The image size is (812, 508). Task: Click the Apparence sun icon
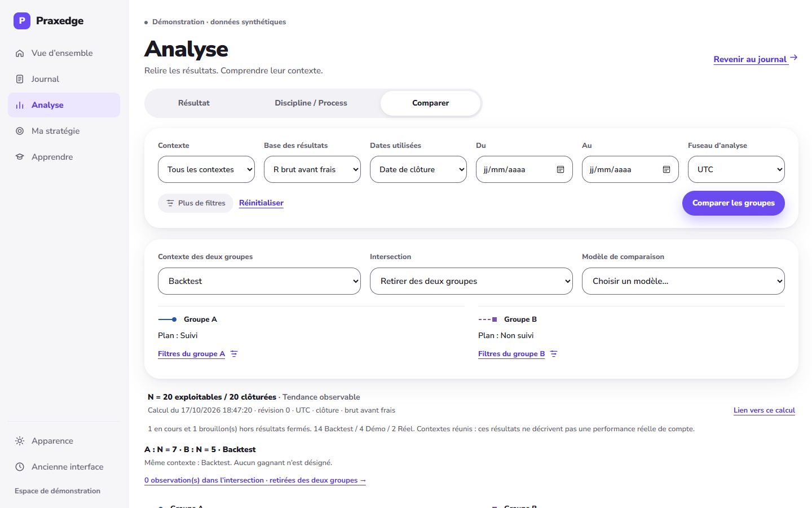20,441
